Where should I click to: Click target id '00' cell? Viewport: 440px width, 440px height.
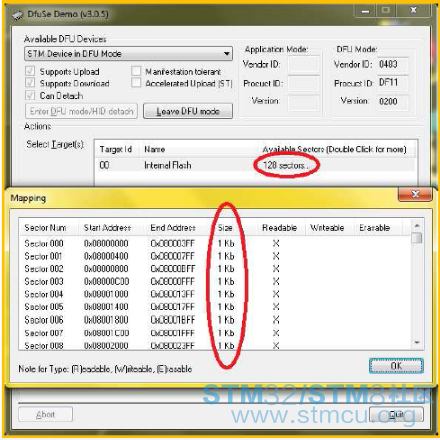[104, 165]
